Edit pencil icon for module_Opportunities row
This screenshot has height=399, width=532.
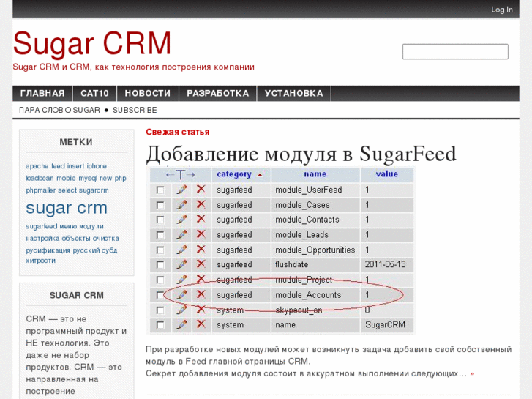click(182, 250)
